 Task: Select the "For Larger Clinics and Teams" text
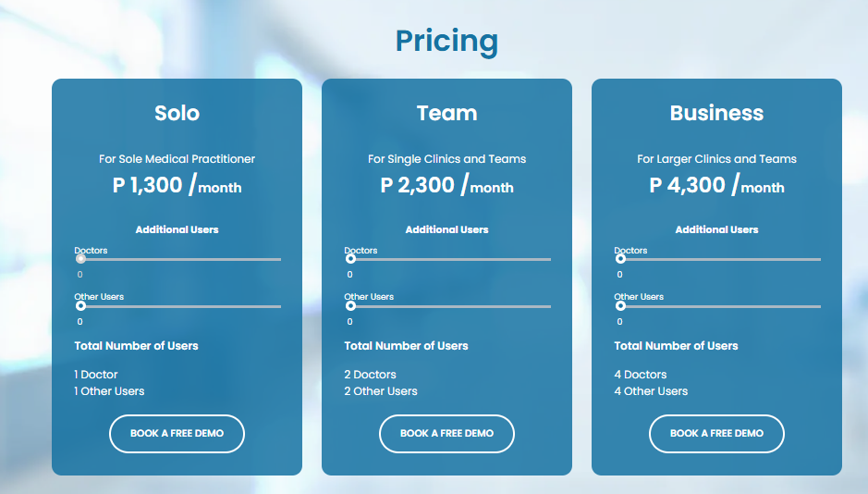tap(716, 159)
